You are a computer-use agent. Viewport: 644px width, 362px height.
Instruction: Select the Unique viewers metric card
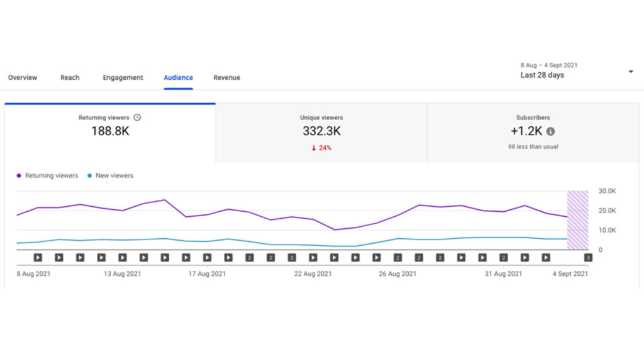pyautogui.click(x=321, y=132)
